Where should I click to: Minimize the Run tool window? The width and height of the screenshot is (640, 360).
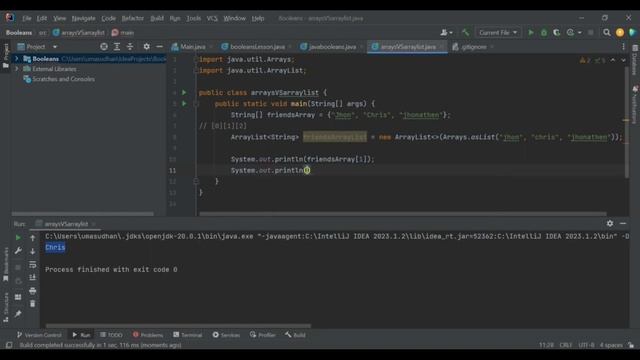[623, 223]
